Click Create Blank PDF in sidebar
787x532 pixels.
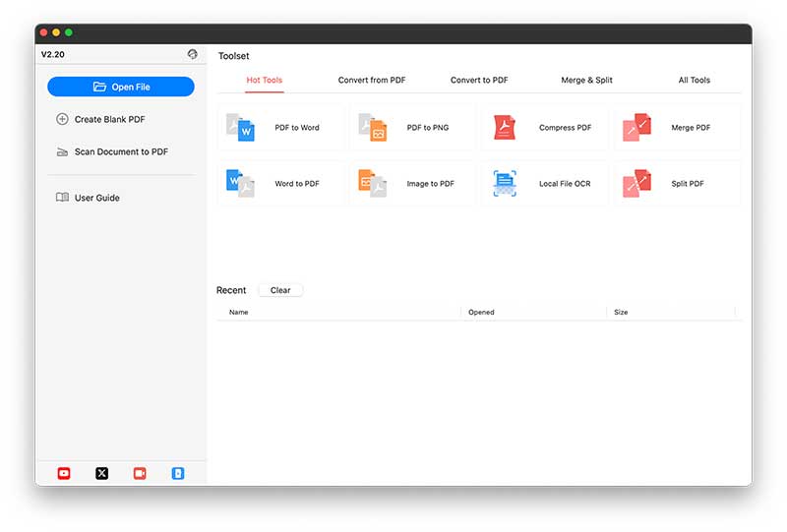pyautogui.click(x=109, y=119)
